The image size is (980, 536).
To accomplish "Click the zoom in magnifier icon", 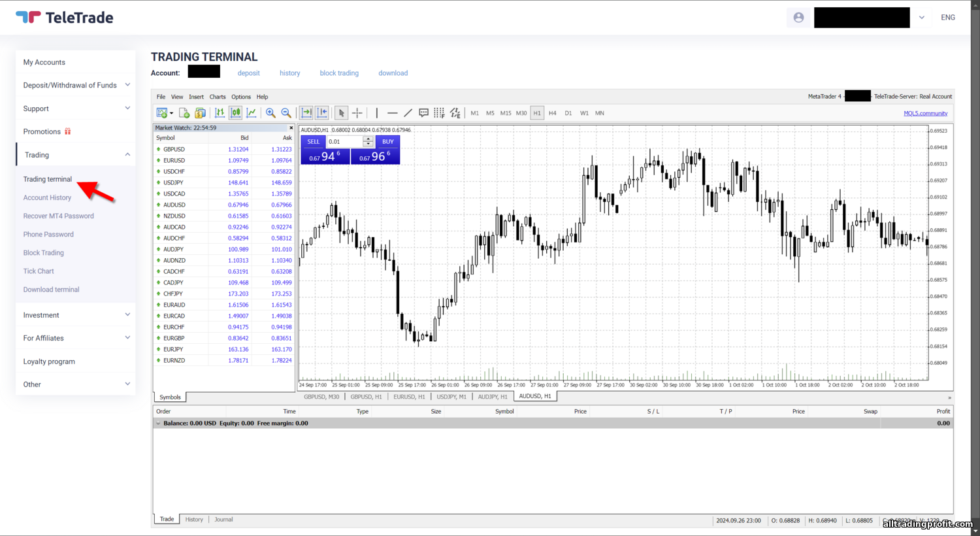I will point(270,113).
